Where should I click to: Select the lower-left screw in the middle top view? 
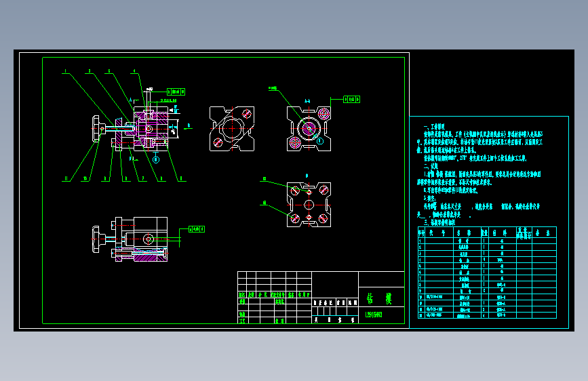click(x=218, y=142)
